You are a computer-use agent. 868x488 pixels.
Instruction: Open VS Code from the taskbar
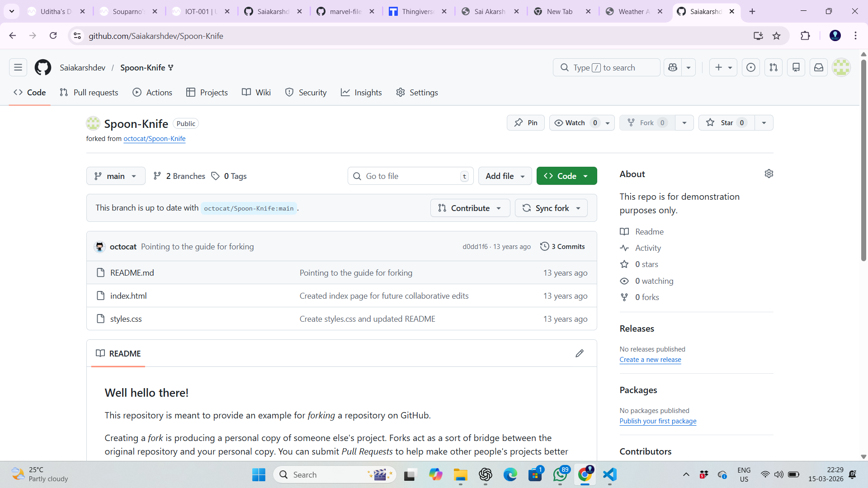coord(610,474)
